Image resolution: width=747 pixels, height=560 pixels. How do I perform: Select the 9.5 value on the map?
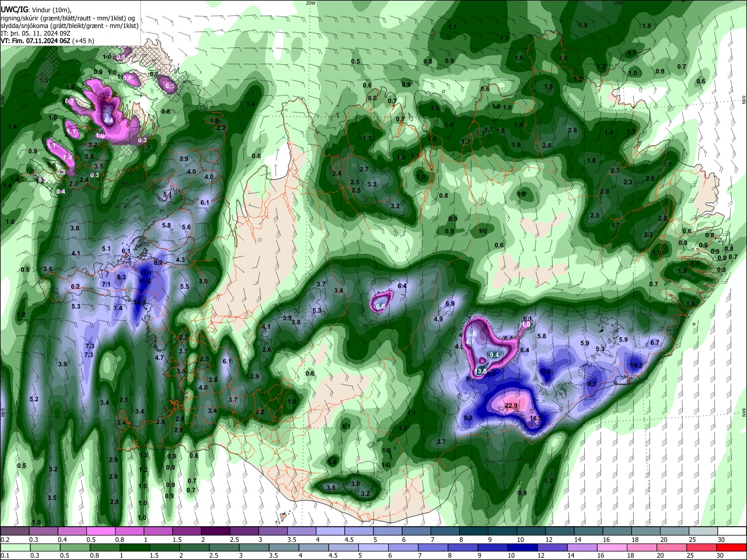(592, 384)
